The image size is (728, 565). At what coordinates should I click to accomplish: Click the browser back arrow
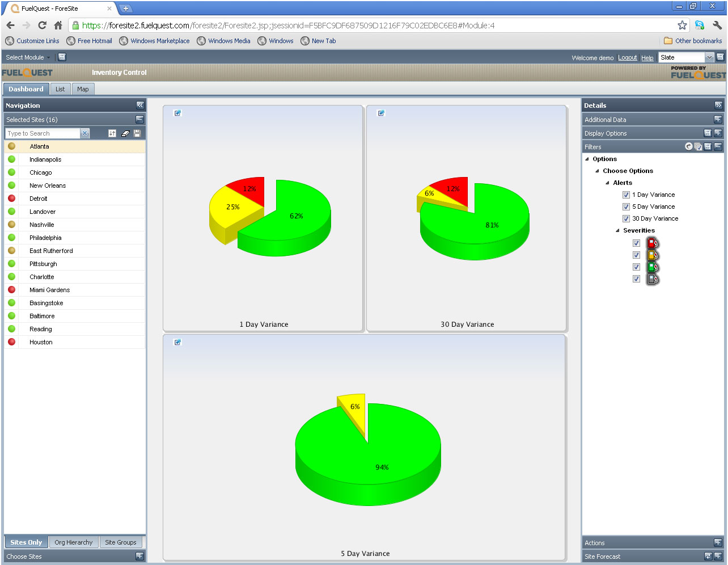pyautogui.click(x=11, y=25)
